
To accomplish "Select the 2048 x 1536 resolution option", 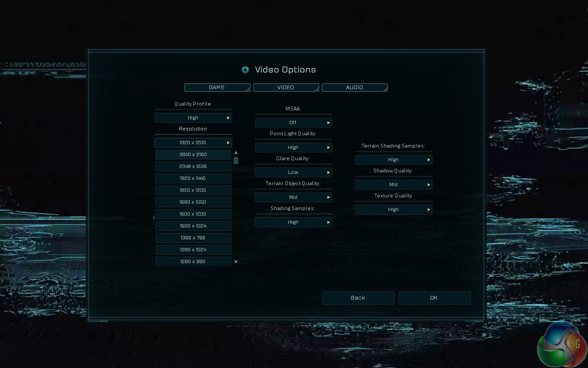I will 193,166.
